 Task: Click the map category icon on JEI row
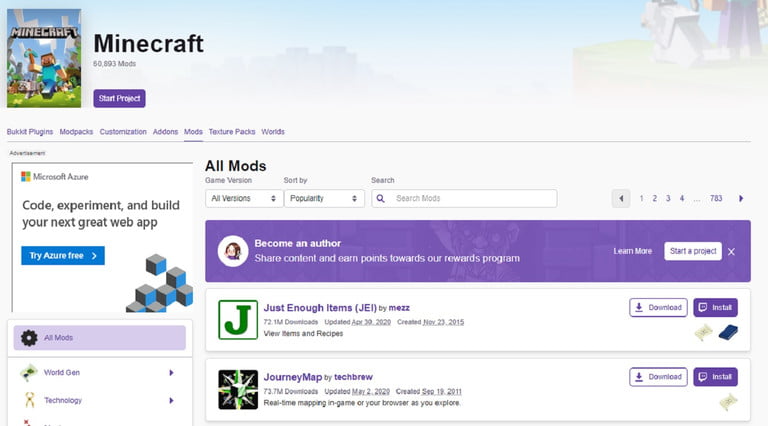coord(703,332)
